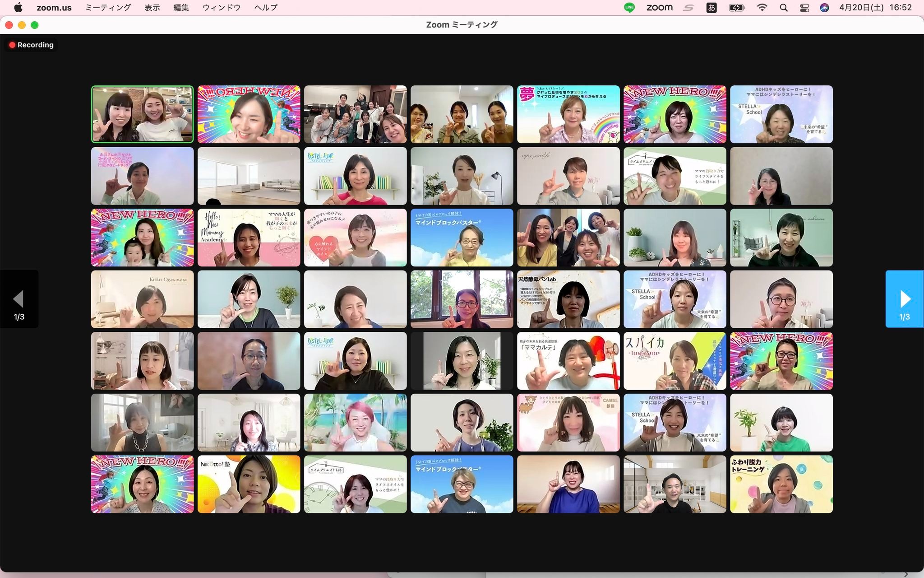Go to previous gallery page arrow
Screen dimensions: 924x578
click(19, 299)
